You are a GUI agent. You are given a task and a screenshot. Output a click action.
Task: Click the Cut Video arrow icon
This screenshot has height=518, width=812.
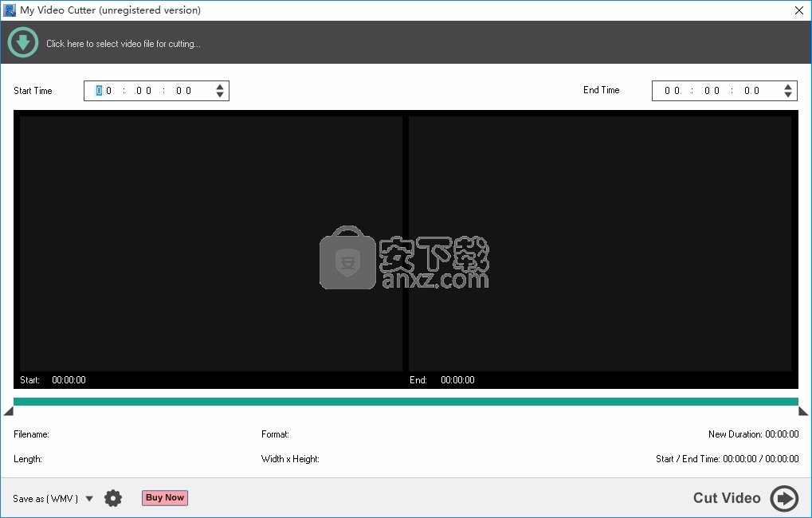coord(784,499)
